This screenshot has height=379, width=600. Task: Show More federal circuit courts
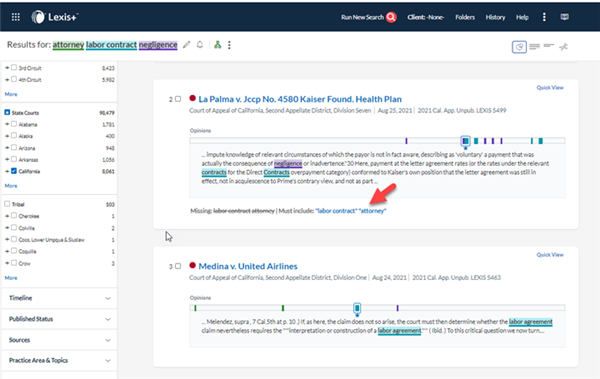[x=11, y=94]
